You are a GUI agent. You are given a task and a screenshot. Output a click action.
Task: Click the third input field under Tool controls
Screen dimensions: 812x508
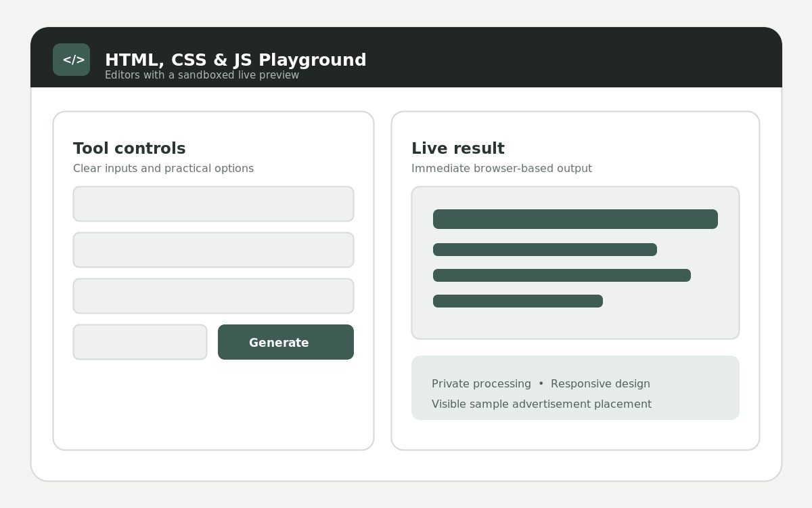(x=213, y=296)
